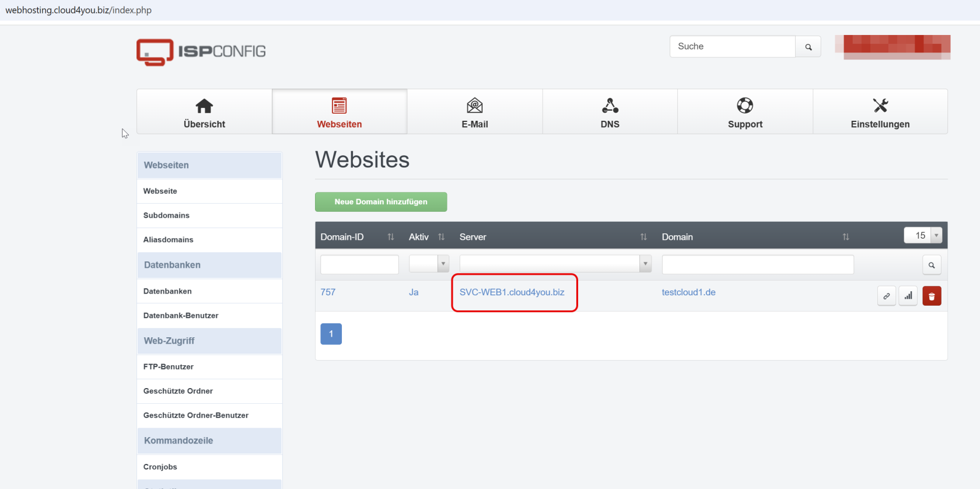Open the Aktiv filter dropdown
The width and height of the screenshot is (980, 489).
coord(429,264)
